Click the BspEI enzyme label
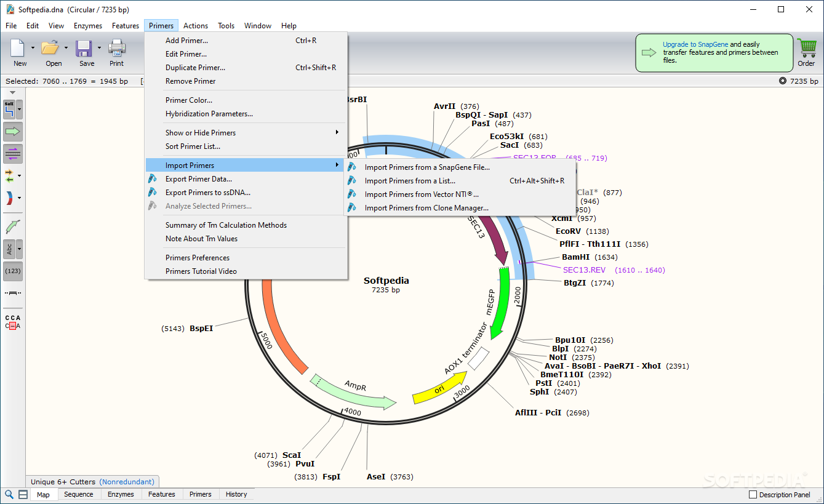The image size is (824, 504). click(201, 329)
